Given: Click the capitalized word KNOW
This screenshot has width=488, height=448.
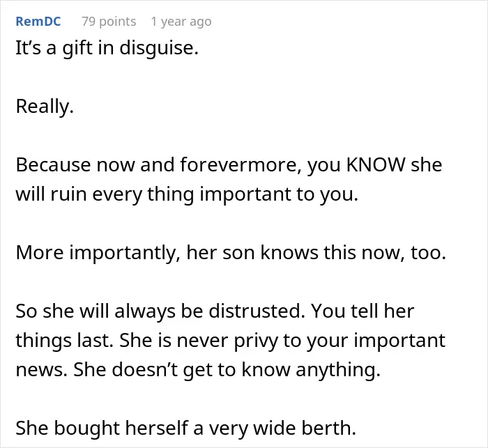Looking at the screenshot, I should pos(376,164).
